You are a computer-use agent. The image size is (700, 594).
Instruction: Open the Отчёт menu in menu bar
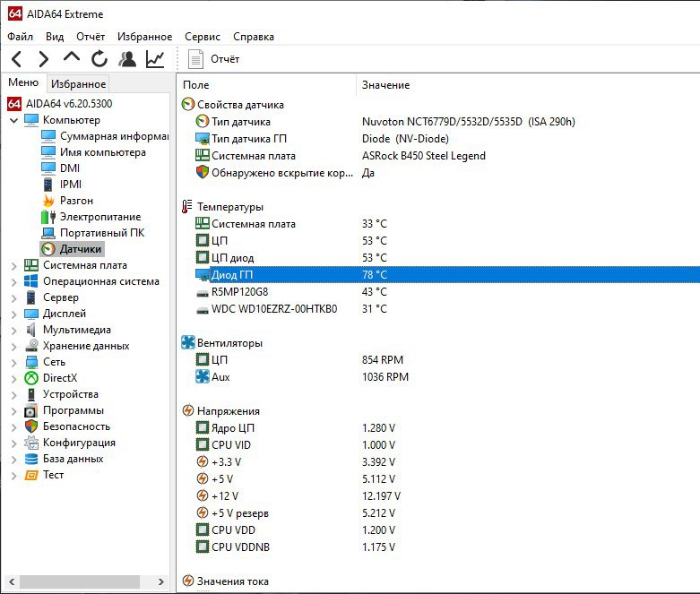91,37
